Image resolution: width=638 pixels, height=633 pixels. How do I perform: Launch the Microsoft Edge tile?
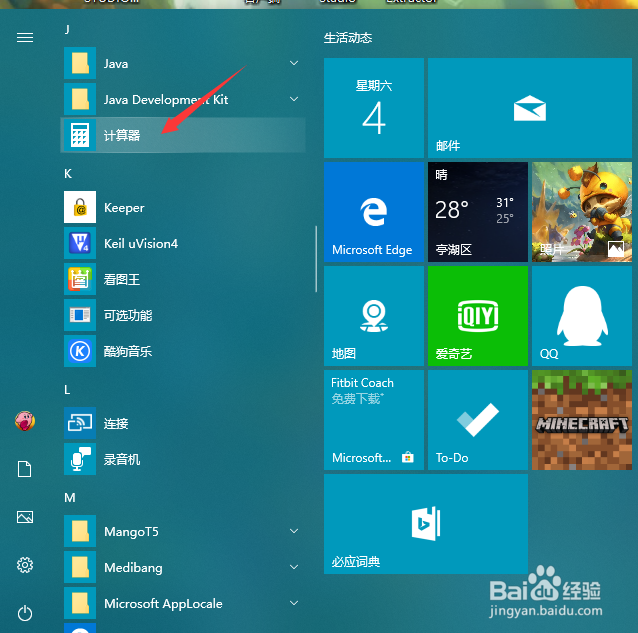point(374,212)
